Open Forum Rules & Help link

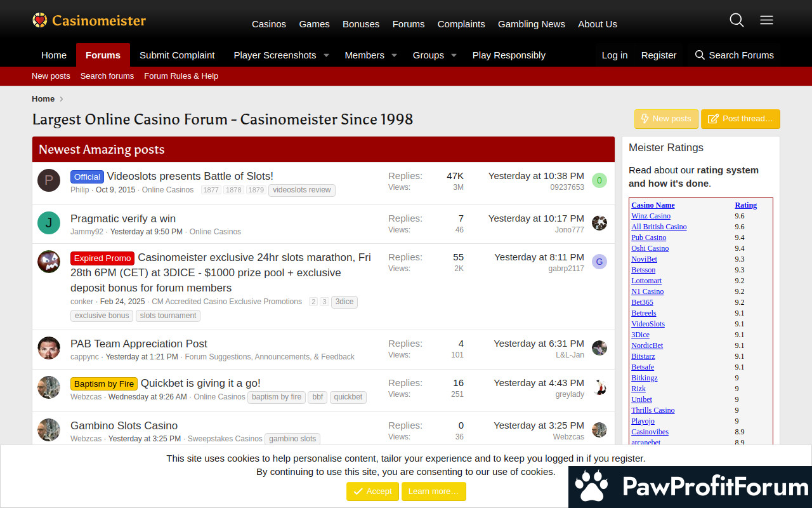(181, 76)
